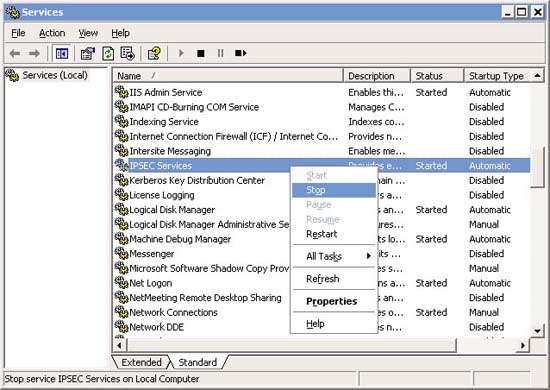The height and width of the screenshot is (390, 550).
Task: Click the Restart Service toolbar icon
Action: click(x=240, y=53)
